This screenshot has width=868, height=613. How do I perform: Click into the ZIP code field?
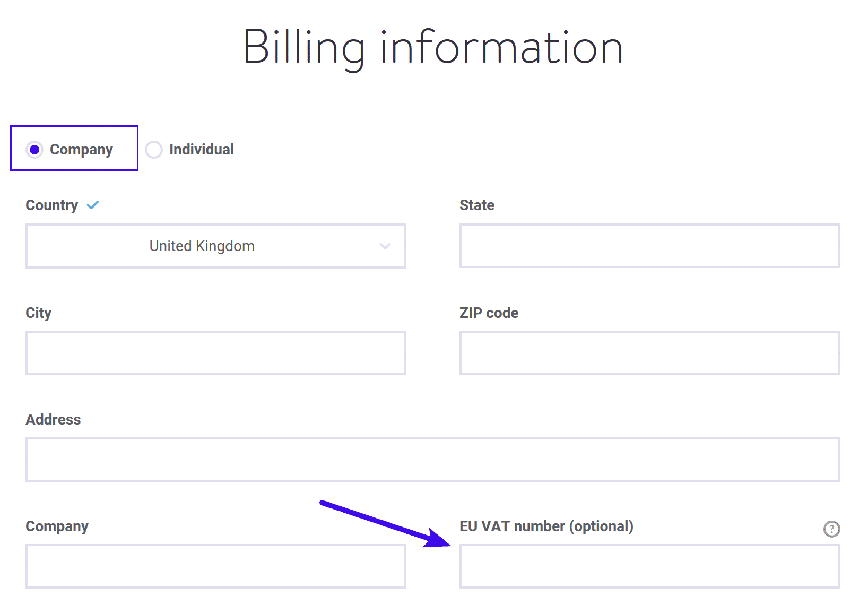(x=650, y=353)
